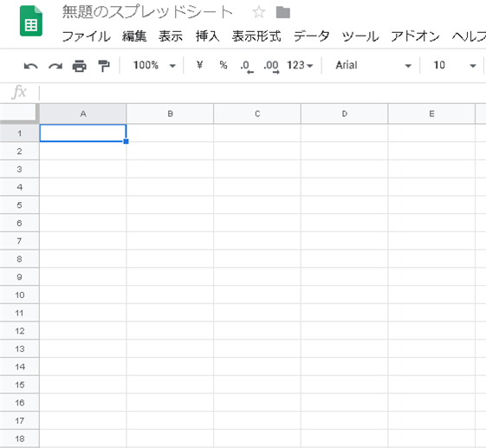
Task: Select row 9 header
Action: 20,277
